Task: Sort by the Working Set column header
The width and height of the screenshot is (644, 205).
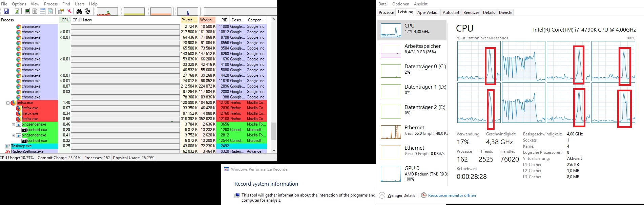Action: pos(207,20)
